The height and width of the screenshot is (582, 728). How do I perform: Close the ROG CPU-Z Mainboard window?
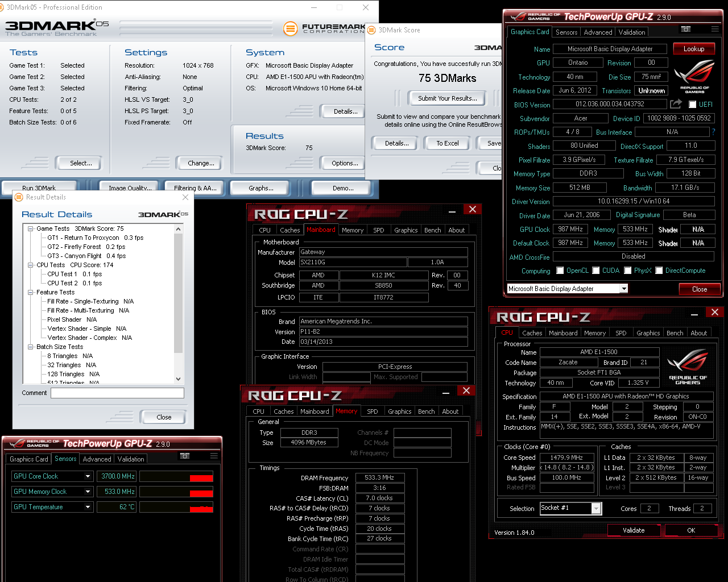(472, 209)
